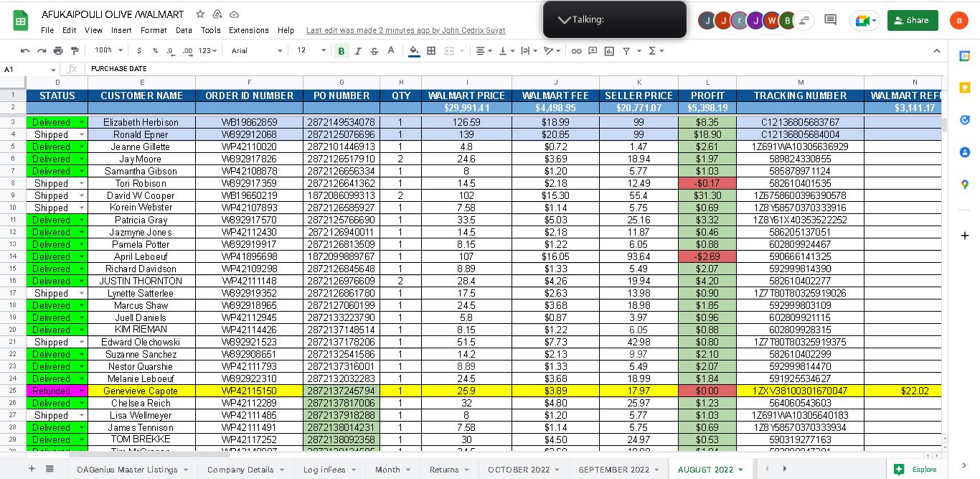This screenshot has width=980, height=479.
Task: Collapse the toolbar with chevron up
Action: click(936, 51)
